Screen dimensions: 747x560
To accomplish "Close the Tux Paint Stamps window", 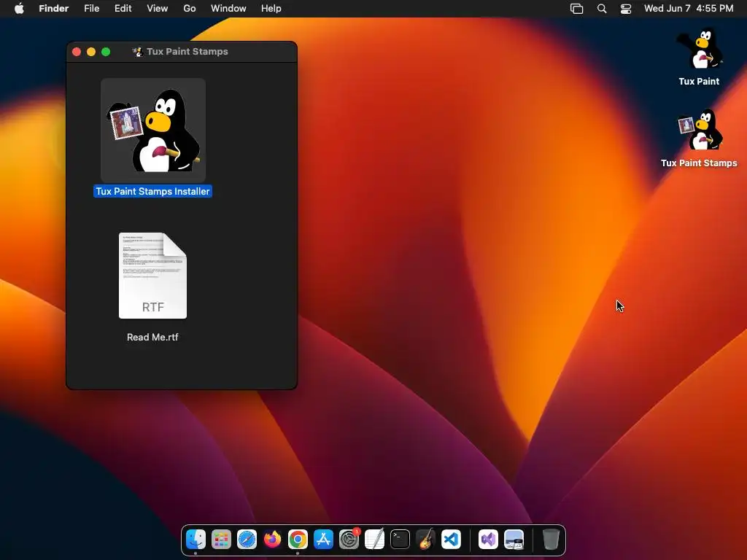I will tap(77, 52).
